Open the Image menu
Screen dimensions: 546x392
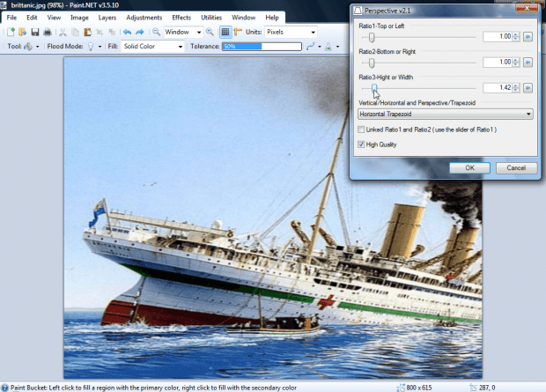[79, 18]
